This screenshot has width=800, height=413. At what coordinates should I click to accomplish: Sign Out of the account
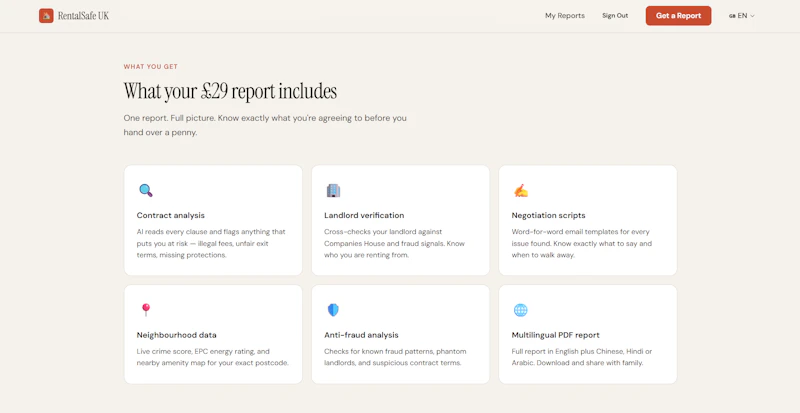[x=615, y=16]
